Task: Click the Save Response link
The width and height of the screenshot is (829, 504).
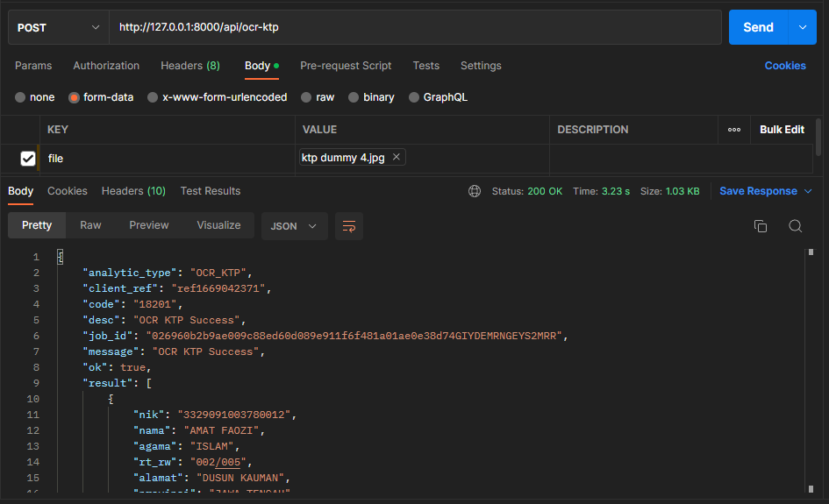Action: 758,191
